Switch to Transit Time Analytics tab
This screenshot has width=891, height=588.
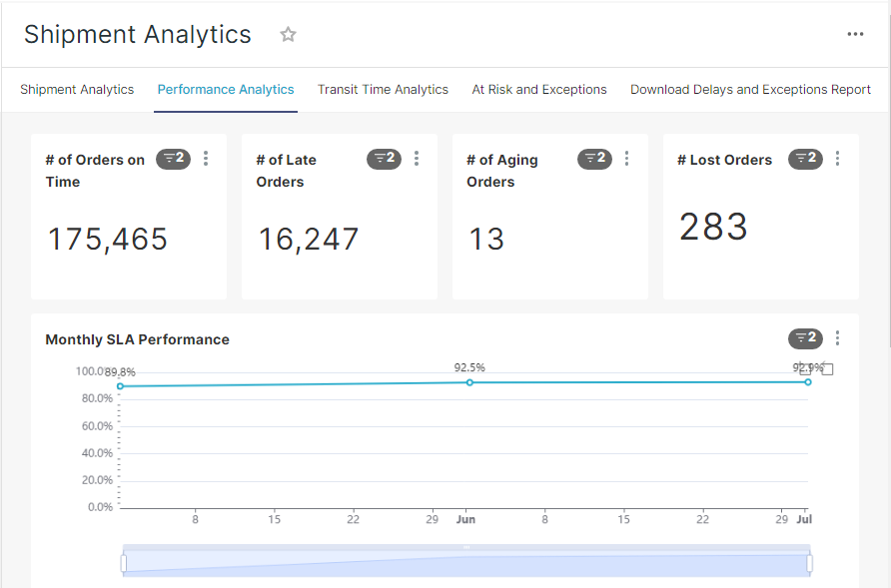(x=383, y=90)
